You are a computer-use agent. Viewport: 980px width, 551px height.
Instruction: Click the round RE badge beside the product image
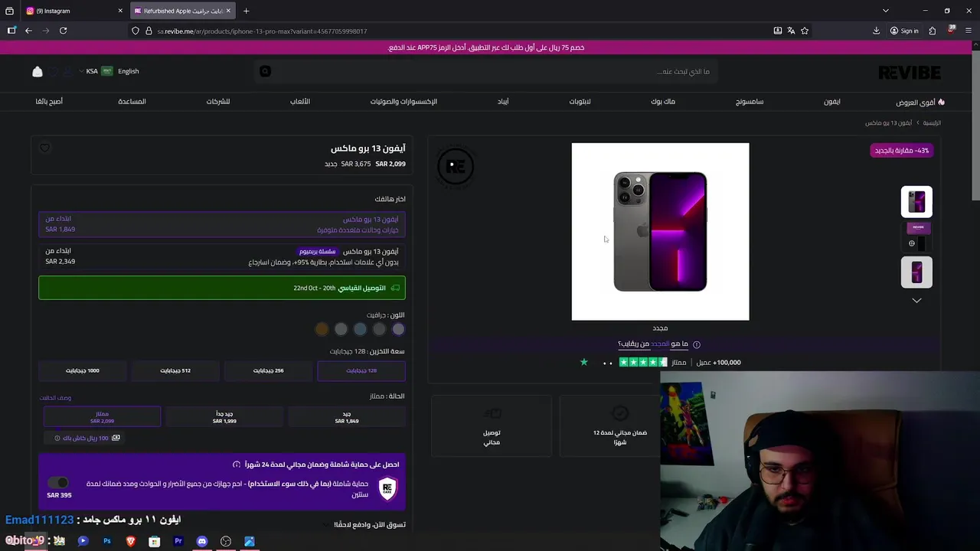[456, 165]
